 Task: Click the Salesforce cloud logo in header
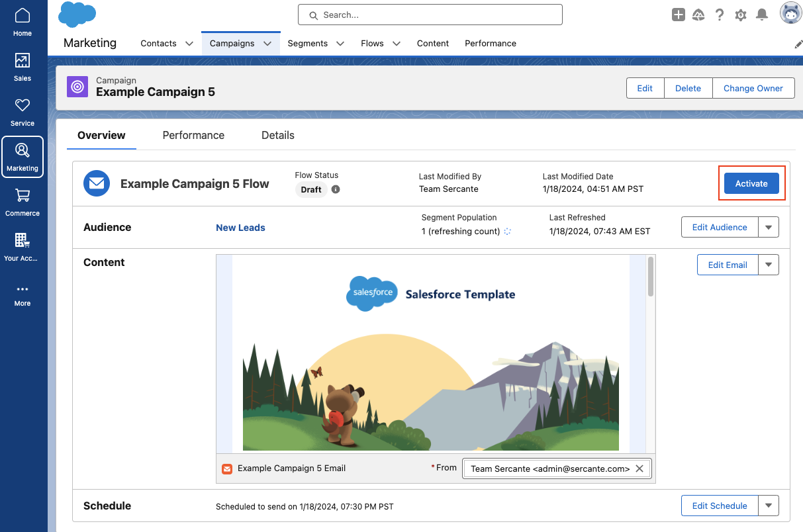(77, 14)
